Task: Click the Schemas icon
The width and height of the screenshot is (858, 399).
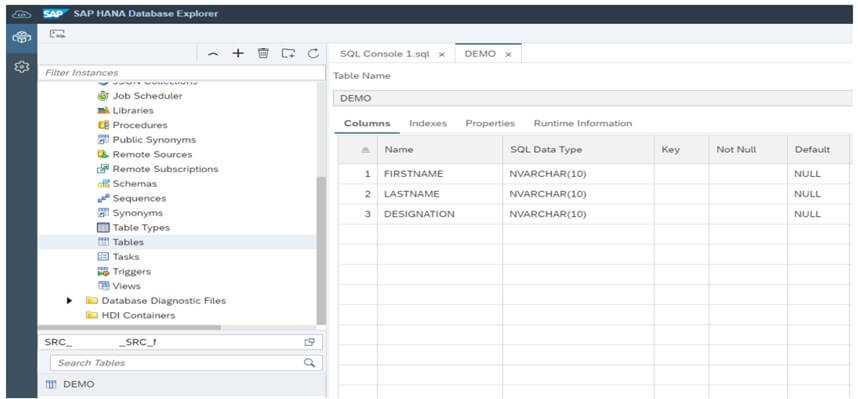Action: pyautogui.click(x=103, y=184)
